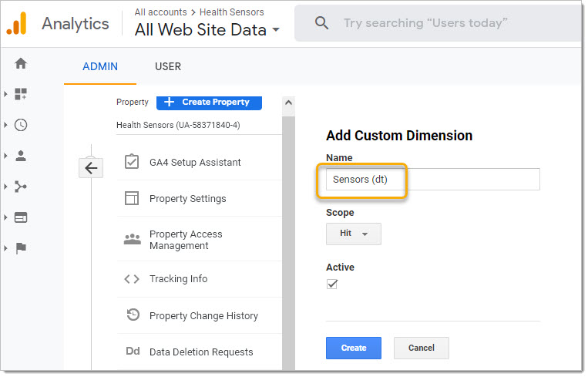The height and width of the screenshot is (377, 588).
Task: Click the custom dimension Name field
Action: (x=432, y=180)
